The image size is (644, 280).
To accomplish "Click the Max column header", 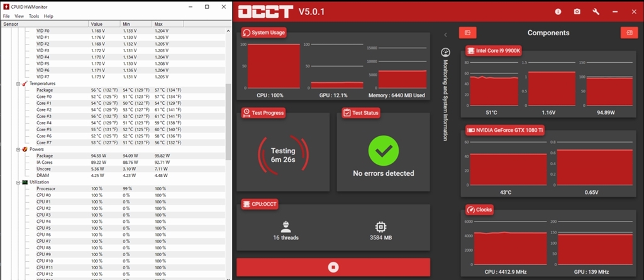I will [x=168, y=24].
